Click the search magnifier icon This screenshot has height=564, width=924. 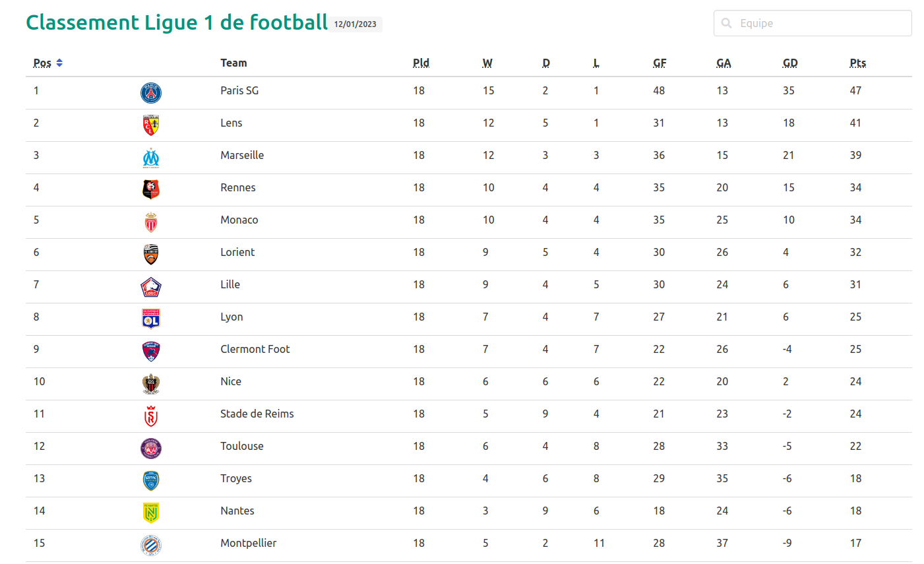click(727, 23)
